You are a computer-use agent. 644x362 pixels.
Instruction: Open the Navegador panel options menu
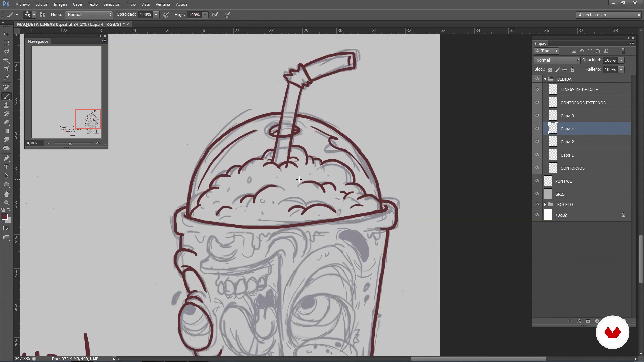pos(104,41)
